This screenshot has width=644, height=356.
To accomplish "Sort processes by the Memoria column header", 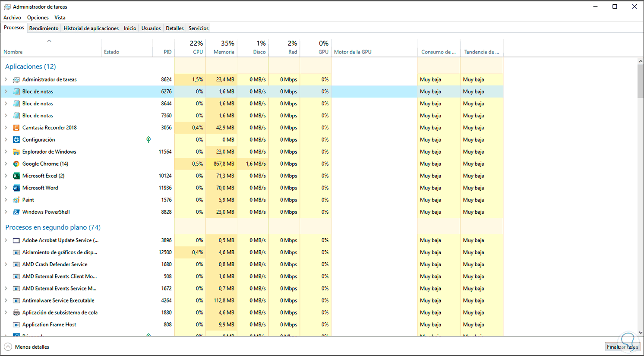I will [224, 47].
